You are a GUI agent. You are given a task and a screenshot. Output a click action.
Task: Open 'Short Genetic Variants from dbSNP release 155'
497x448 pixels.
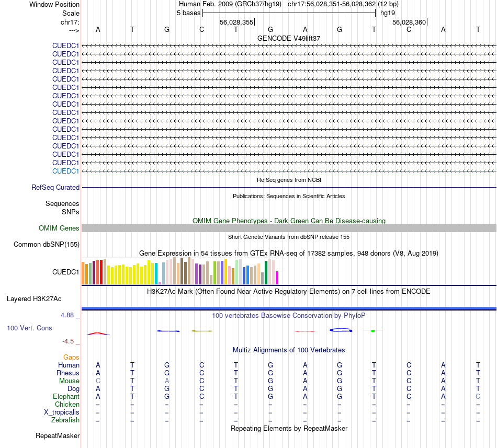[289, 237]
